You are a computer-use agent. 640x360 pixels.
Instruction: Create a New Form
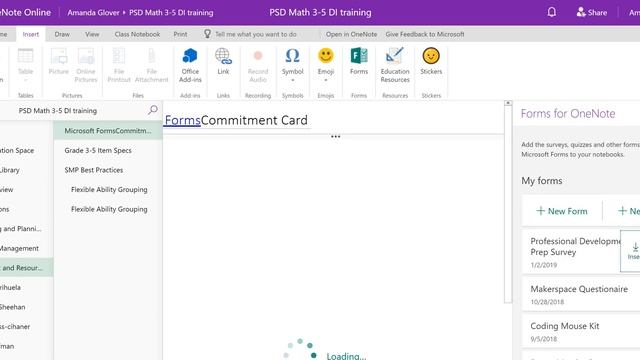point(562,211)
